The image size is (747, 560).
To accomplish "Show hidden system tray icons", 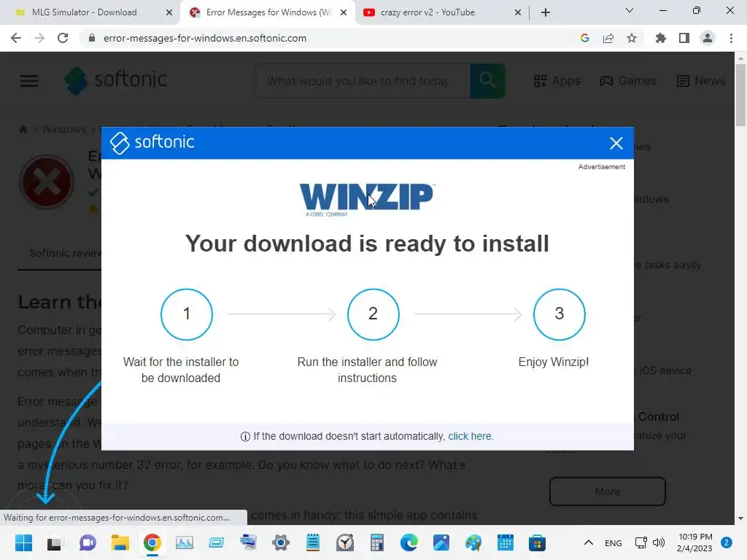I will 589,542.
